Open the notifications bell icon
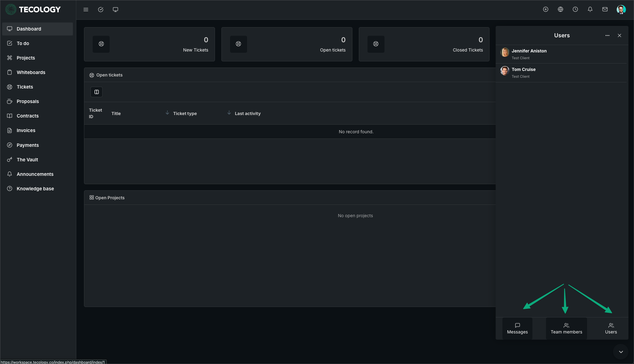Image resolution: width=634 pixels, height=364 pixels. [x=590, y=10]
